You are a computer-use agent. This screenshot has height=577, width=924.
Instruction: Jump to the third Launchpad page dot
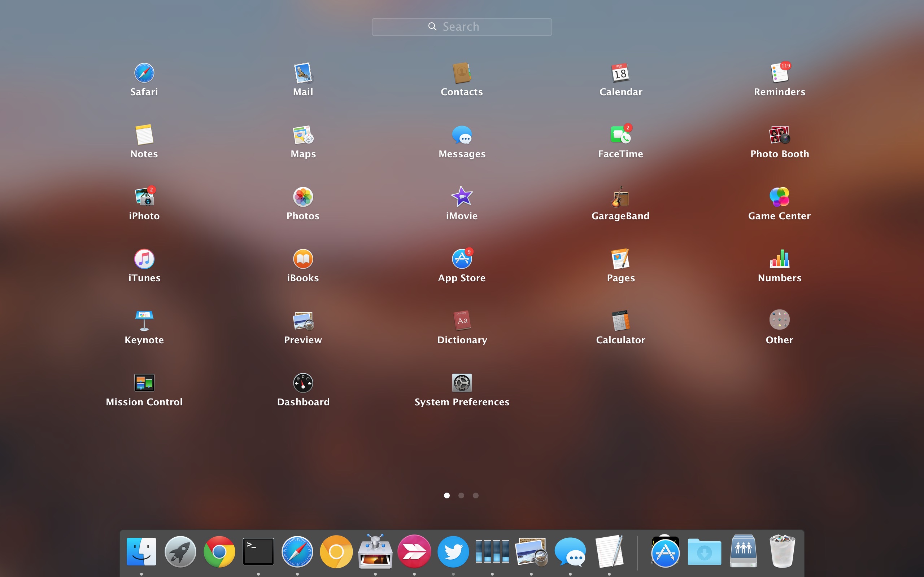(x=475, y=495)
